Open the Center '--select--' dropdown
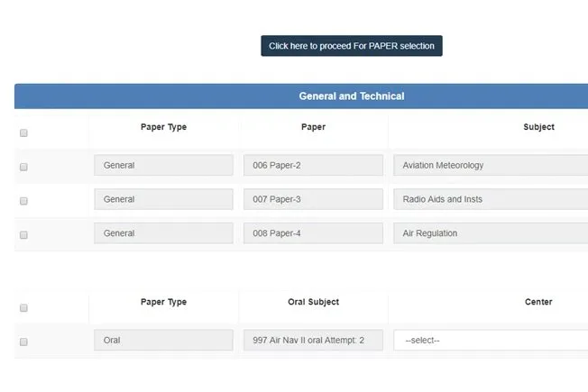This screenshot has height=392, width=588. click(491, 340)
